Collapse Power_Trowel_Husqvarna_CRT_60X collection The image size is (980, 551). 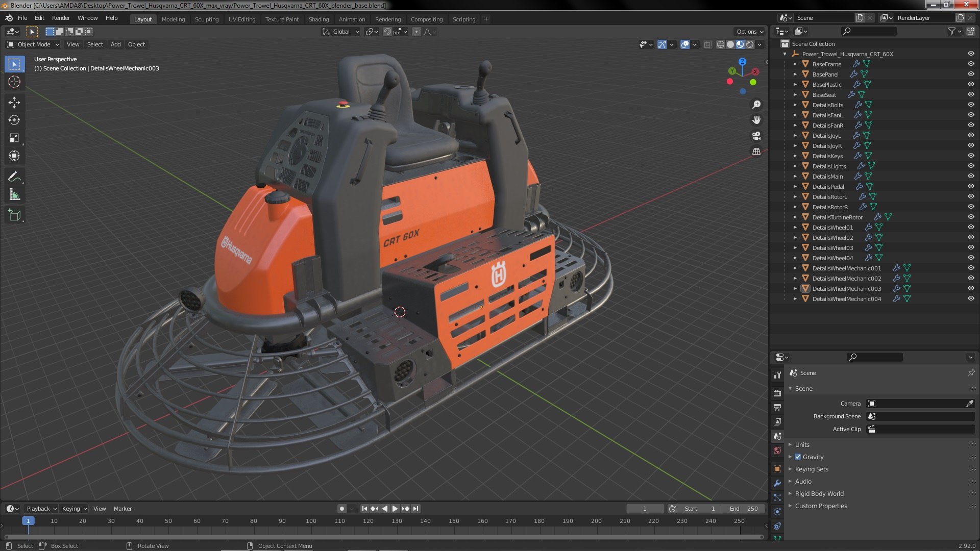point(785,54)
